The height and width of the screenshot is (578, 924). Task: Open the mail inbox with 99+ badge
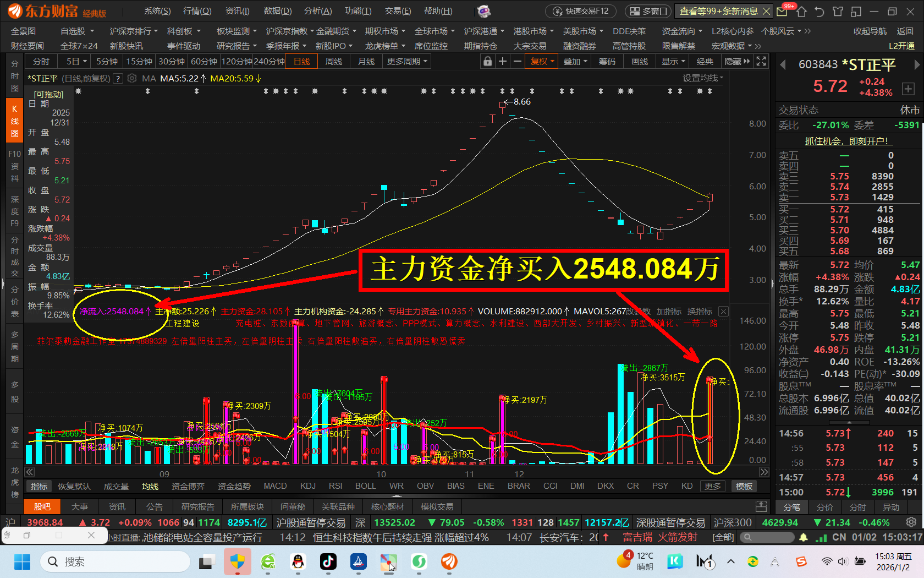coord(782,11)
